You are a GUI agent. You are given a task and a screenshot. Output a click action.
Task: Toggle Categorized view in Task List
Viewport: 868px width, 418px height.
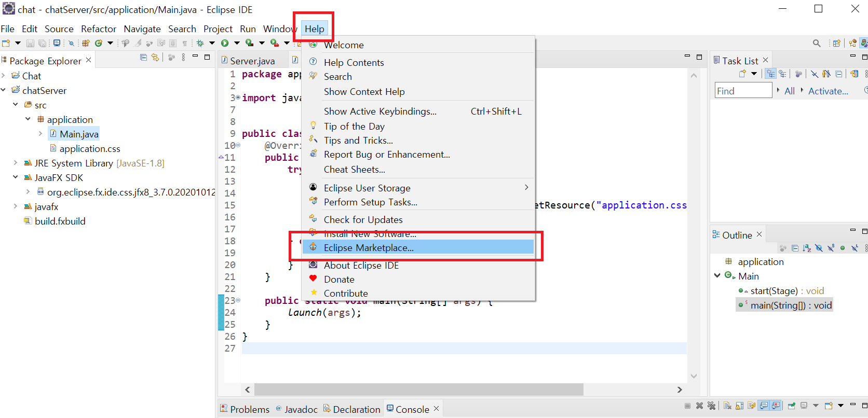click(770, 74)
